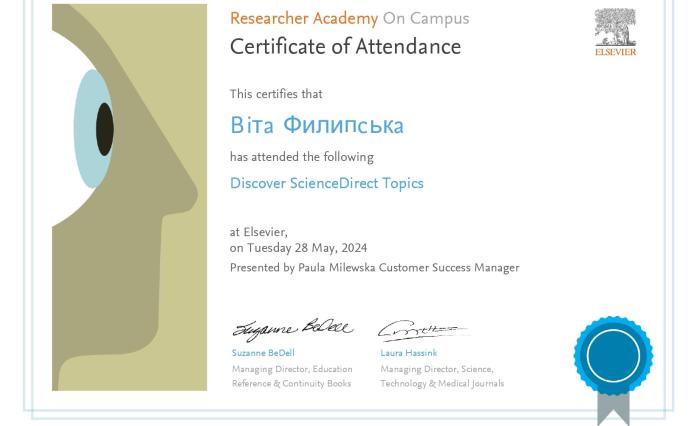Click the Laura Hassink name label
700x426 pixels.
tap(408, 353)
